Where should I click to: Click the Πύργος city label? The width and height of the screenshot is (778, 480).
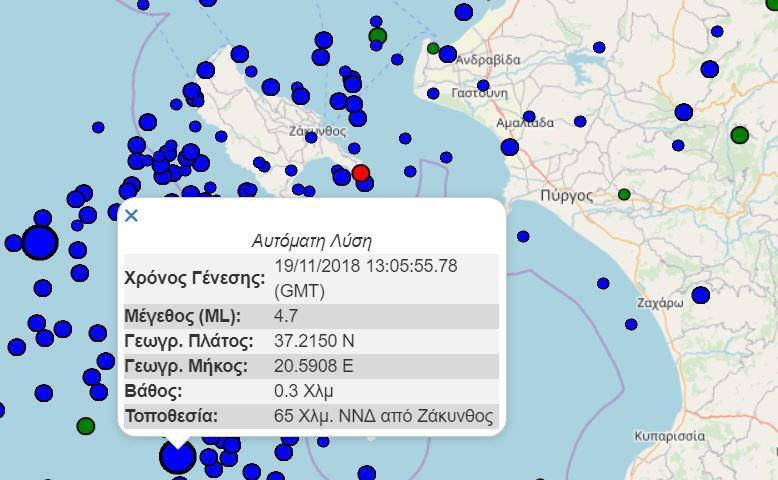(566, 196)
